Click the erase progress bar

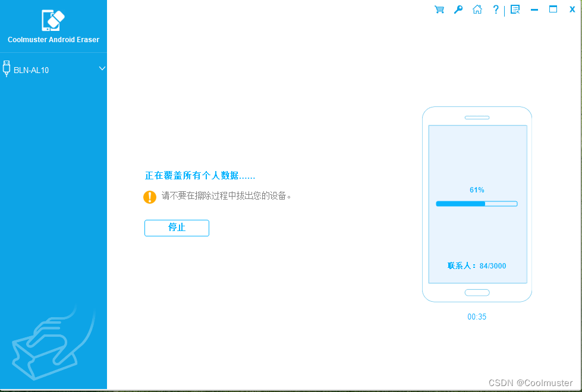(x=477, y=204)
